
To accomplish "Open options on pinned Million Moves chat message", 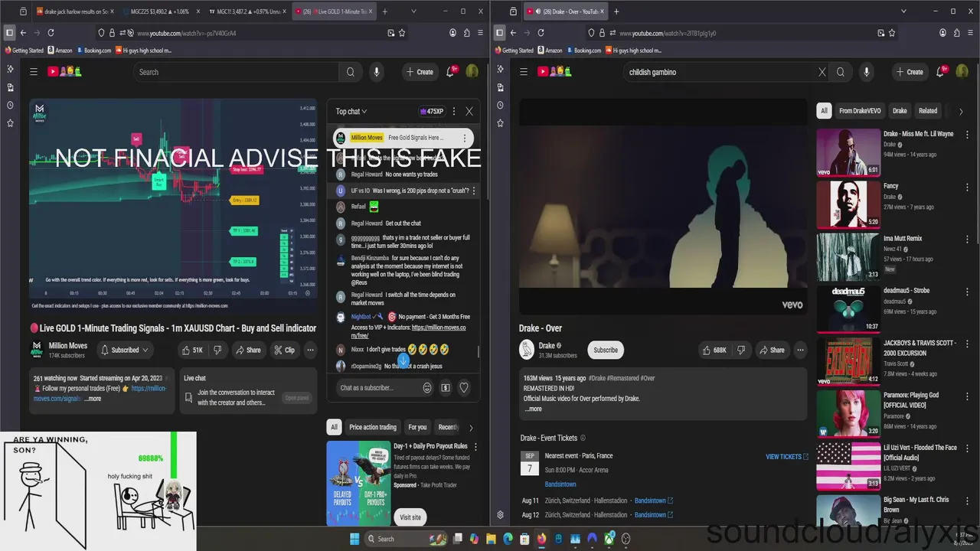I will click(464, 138).
